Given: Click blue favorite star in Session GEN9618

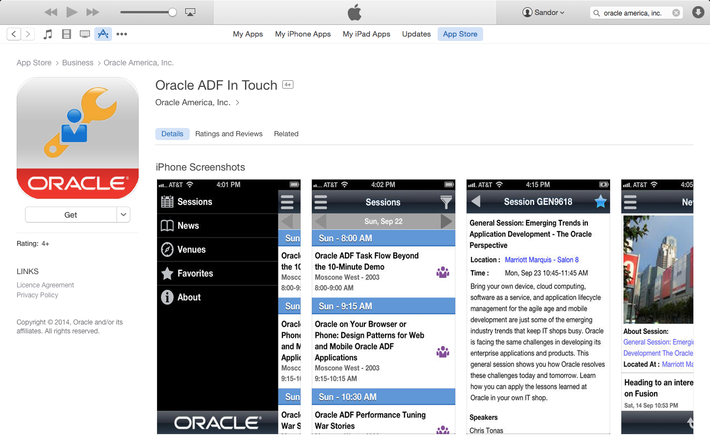Looking at the screenshot, I should click(600, 202).
